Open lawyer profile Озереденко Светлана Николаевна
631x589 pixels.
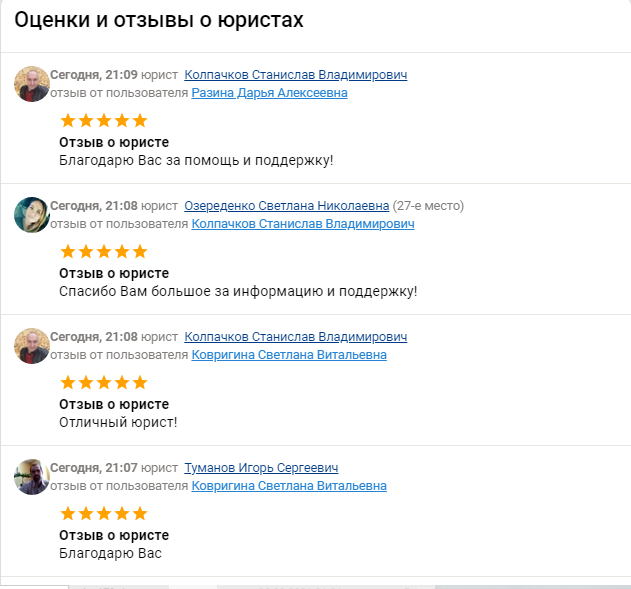click(x=286, y=206)
